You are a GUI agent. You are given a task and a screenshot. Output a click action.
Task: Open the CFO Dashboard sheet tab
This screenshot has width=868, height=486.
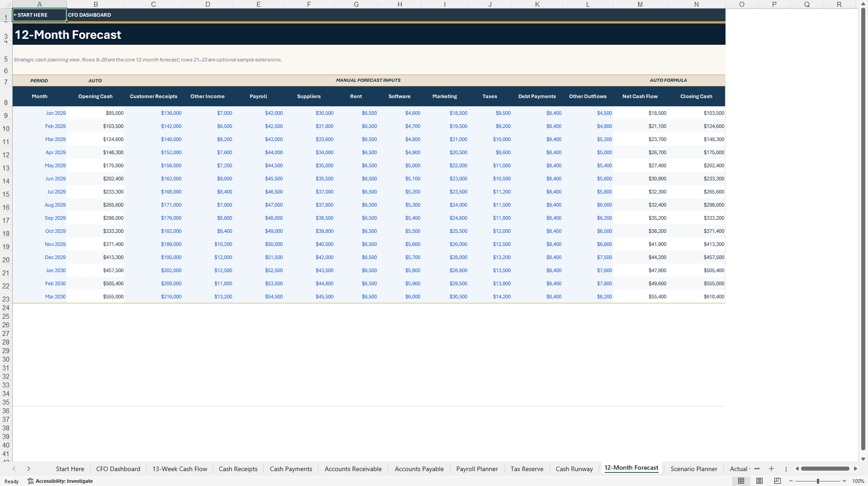[x=118, y=469]
